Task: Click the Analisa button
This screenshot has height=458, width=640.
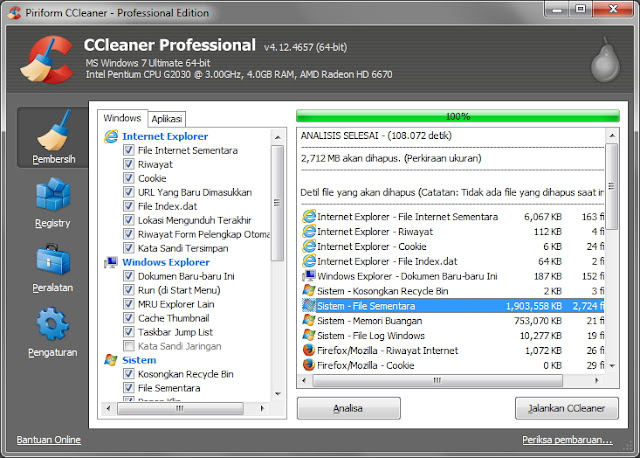Action: tap(349, 408)
